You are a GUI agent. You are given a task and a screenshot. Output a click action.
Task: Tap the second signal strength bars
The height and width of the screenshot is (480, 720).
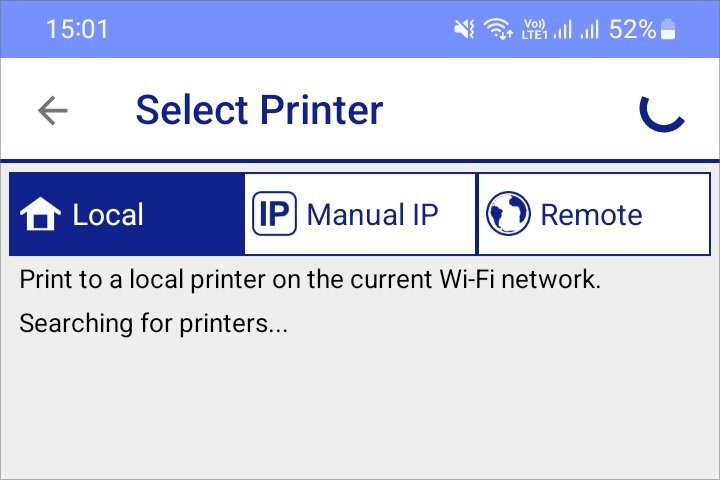point(590,29)
